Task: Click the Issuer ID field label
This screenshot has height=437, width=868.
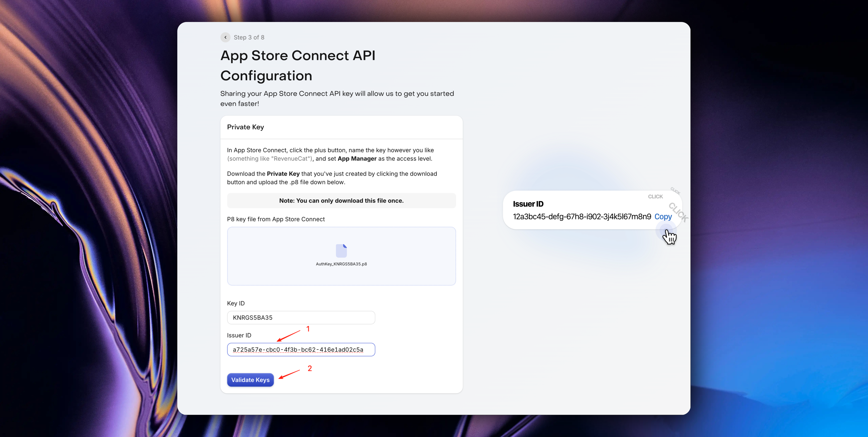Action: coord(239,335)
